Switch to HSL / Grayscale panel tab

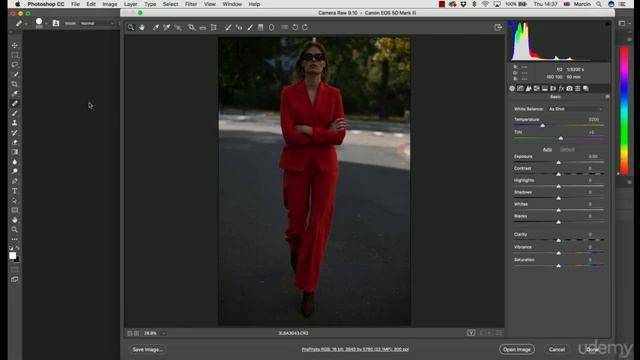click(536, 88)
